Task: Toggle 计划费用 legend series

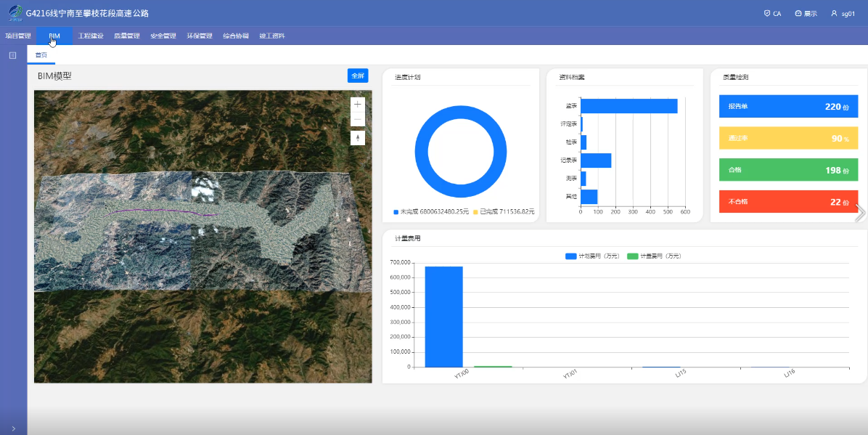Action: pos(571,256)
